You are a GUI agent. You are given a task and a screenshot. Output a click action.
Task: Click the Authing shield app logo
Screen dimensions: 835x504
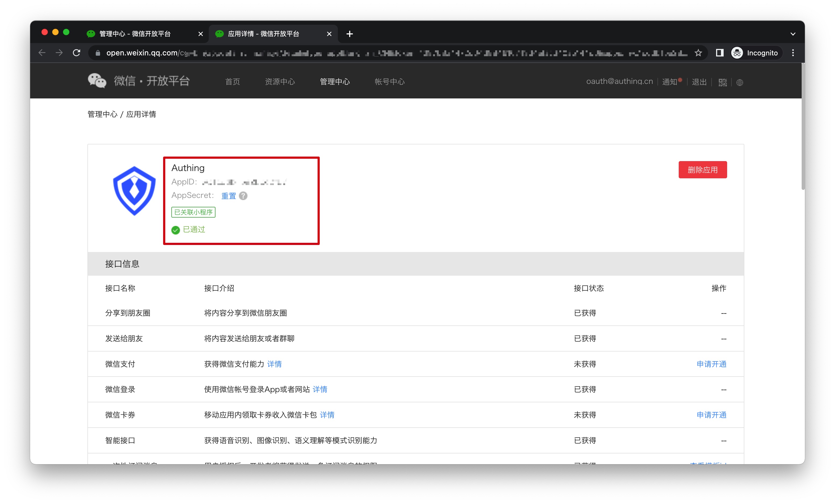pos(134,191)
